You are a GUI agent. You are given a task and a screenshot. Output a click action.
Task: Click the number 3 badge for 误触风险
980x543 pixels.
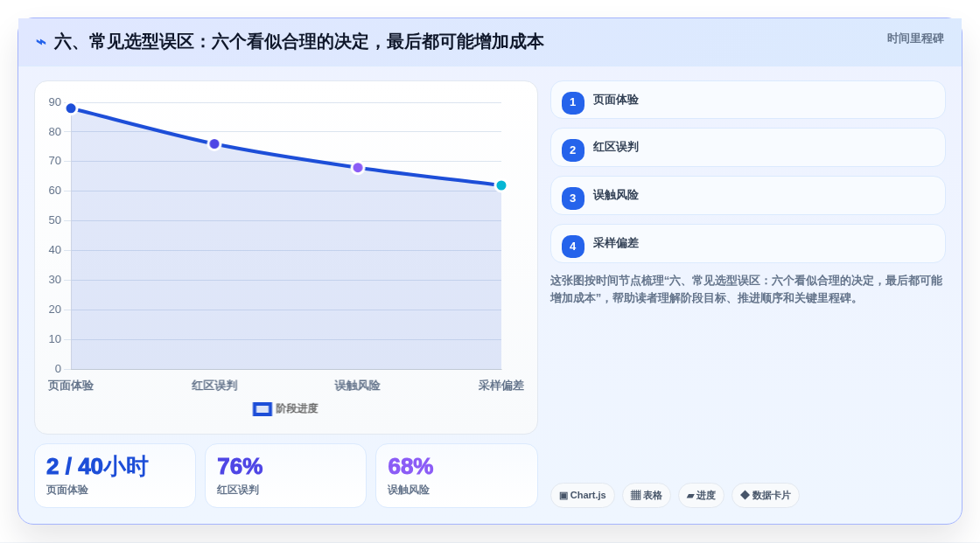coord(572,198)
